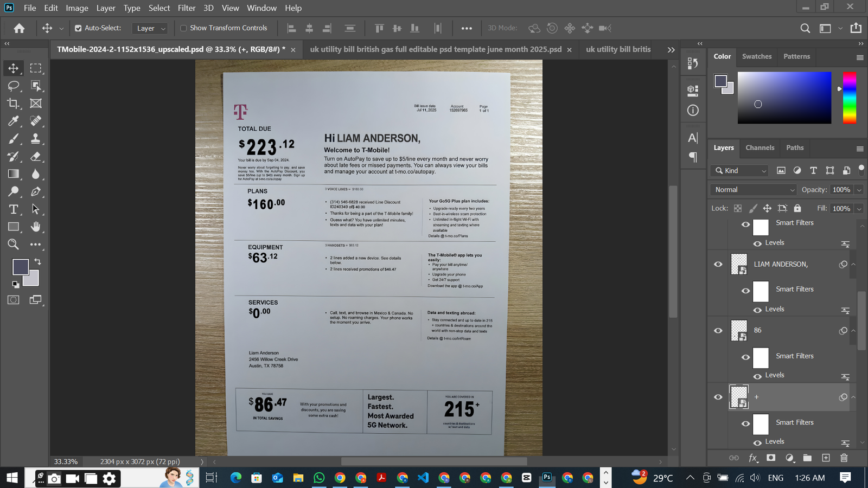Select the Blur tool
Viewport: 868px width, 488px height.
click(x=36, y=174)
